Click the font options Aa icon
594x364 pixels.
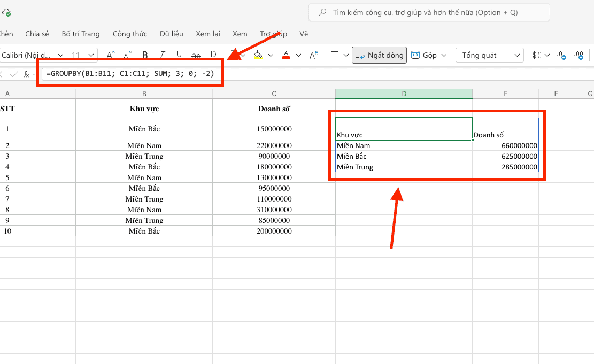pyautogui.click(x=314, y=55)
